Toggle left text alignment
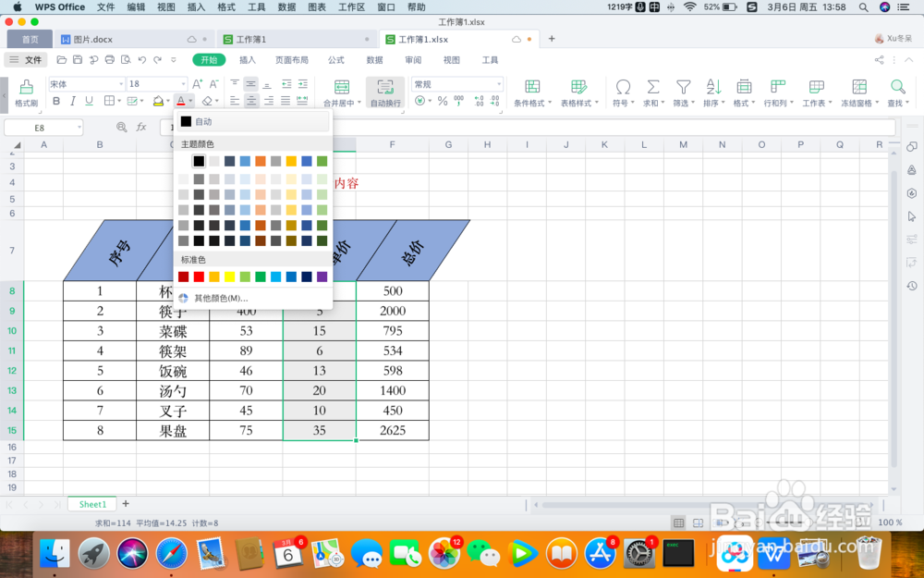This screenshot has width=924, height=578. 235,101
